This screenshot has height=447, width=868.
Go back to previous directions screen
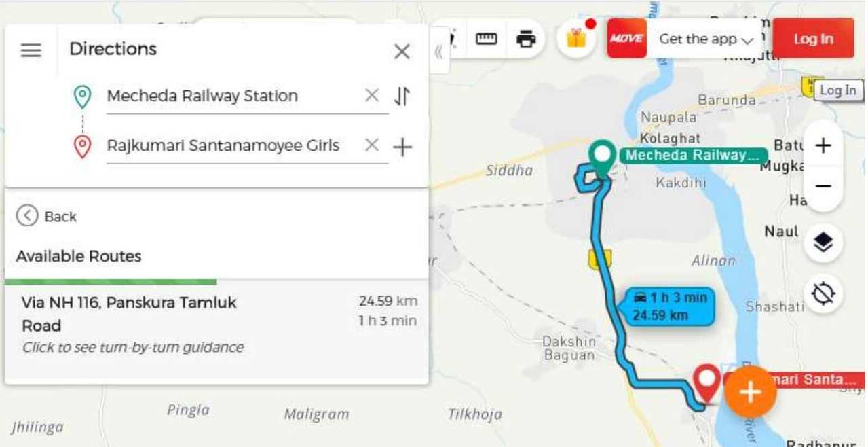46,217
